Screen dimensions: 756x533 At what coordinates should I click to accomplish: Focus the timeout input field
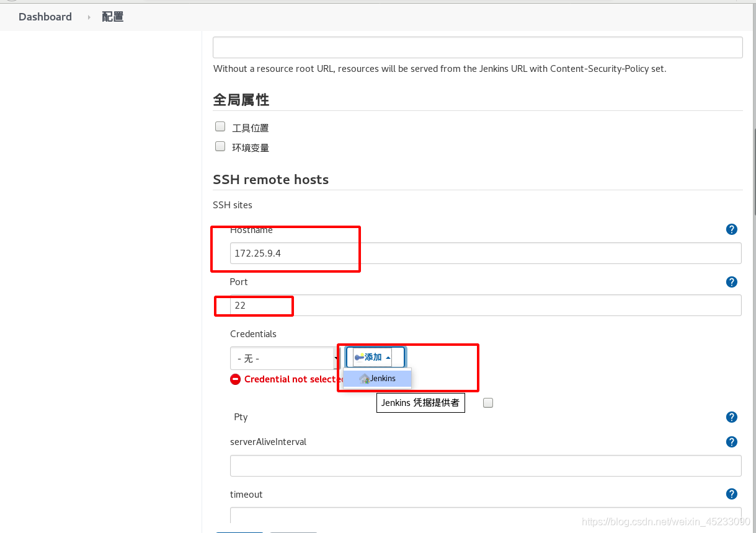[x=486, y=516]
